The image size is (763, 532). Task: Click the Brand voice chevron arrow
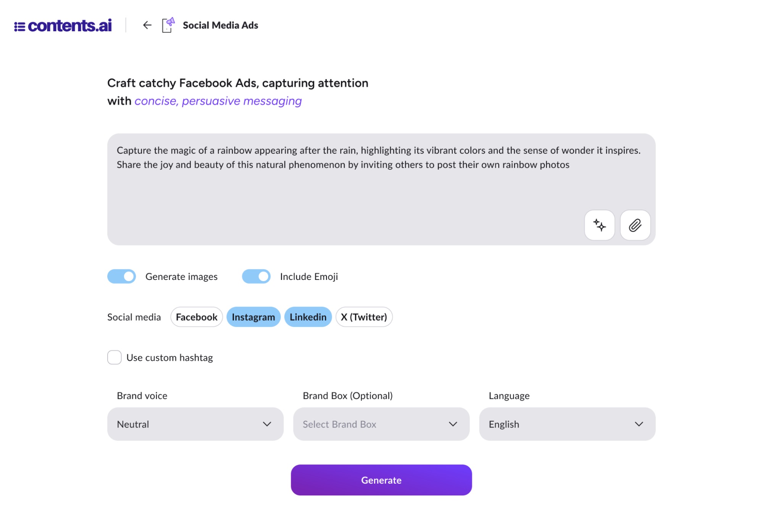point(267,424)
